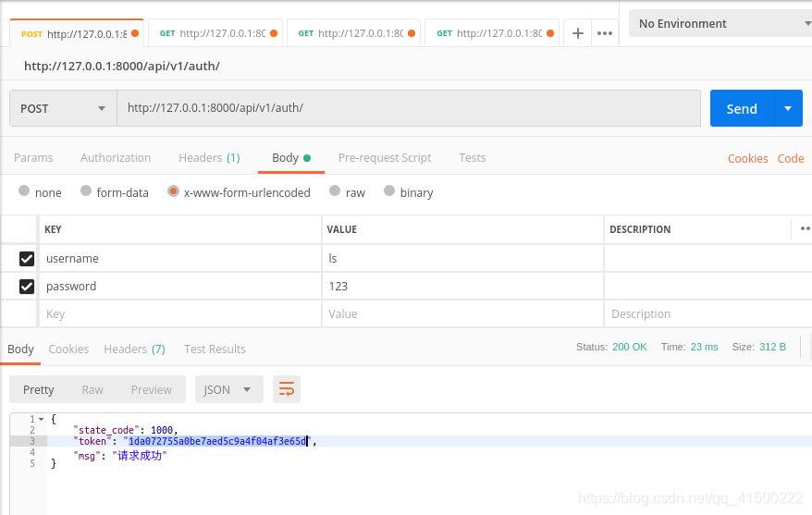Image resolution: width=812 pixels, height=515 pixels.
Task: Open the response Headers (7) tab
Action: point(135,349)
